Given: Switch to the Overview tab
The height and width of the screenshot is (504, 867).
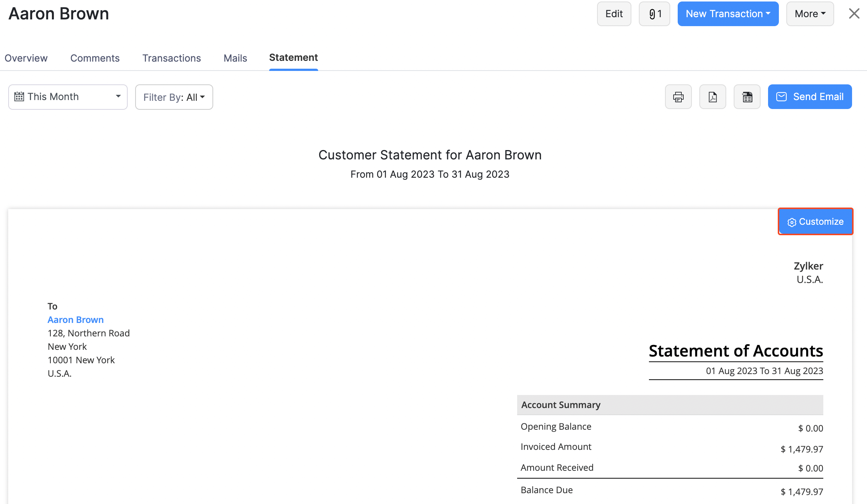Looking at the screenshot, I should coord(26,58).
